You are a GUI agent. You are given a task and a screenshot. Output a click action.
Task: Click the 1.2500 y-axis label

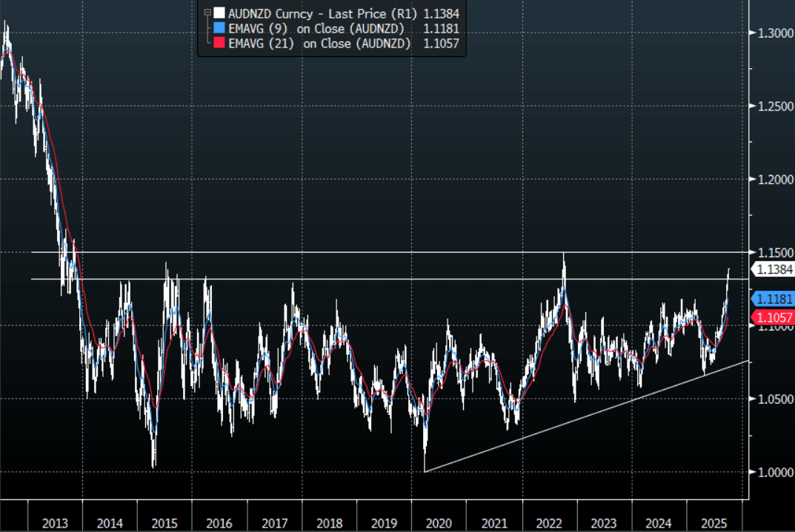pyautogui.click(x=775, y=107)
